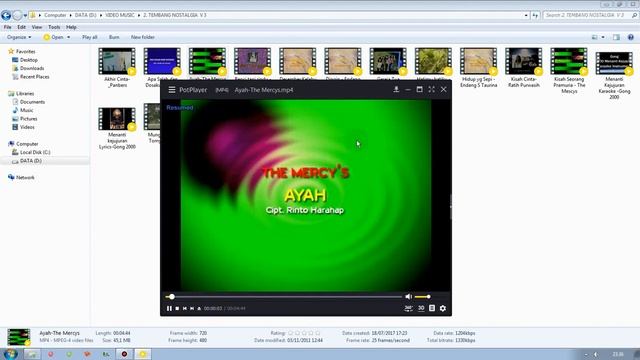
Task: Select Network in the navigation pane
Action: [25, 178]
